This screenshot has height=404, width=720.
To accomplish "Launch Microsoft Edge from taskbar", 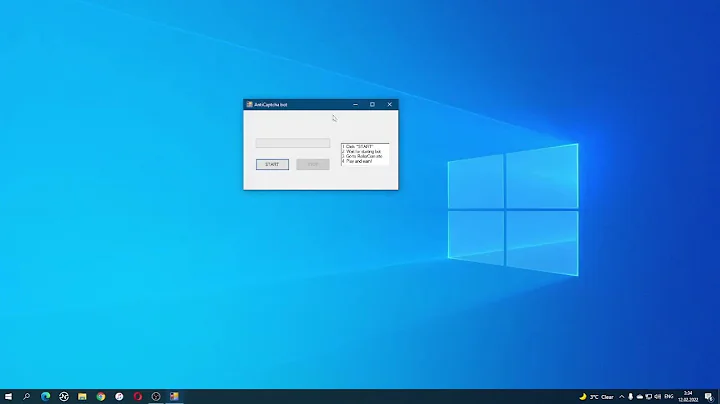I will tap(45, 396).
